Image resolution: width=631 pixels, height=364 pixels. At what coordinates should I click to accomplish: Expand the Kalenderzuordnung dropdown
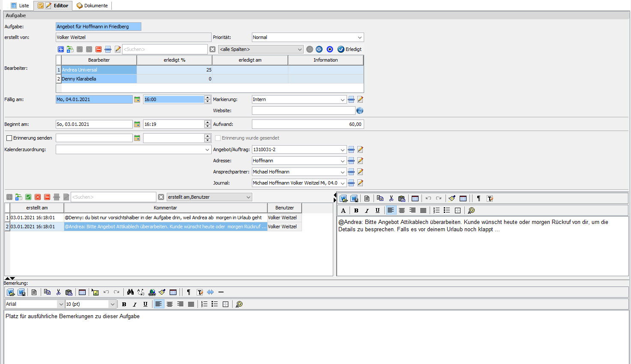point(207,149)
